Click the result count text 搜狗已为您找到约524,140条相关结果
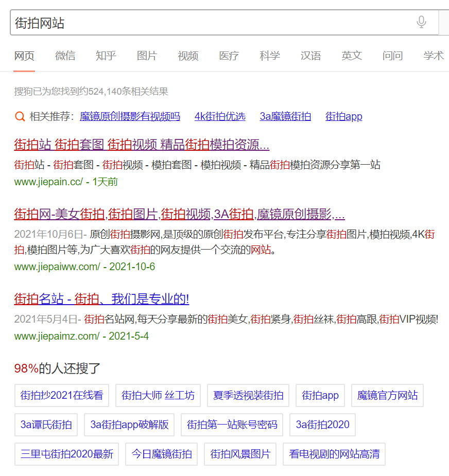Screen dimensions: 449x476 tap(91, 92)
